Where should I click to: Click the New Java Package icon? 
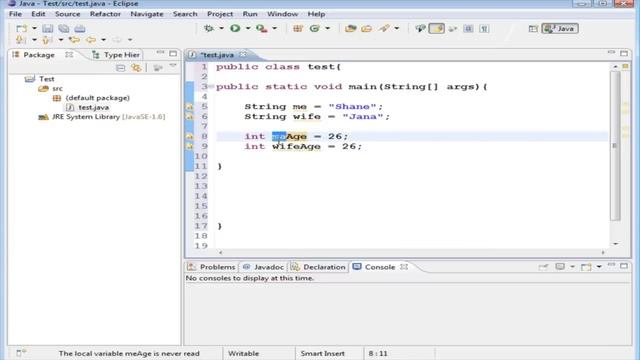tap(298, 29)
